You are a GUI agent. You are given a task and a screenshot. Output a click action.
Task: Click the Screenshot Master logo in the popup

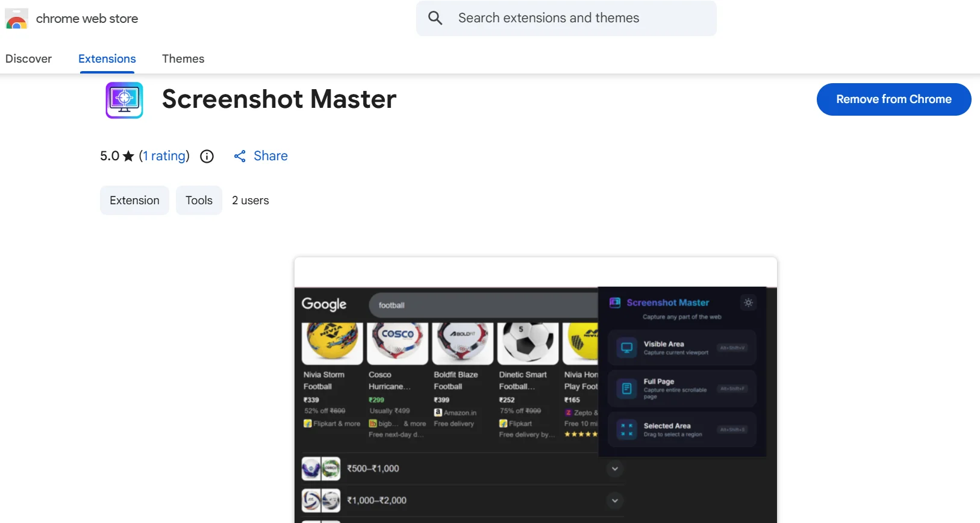click(x=615, y=302)
